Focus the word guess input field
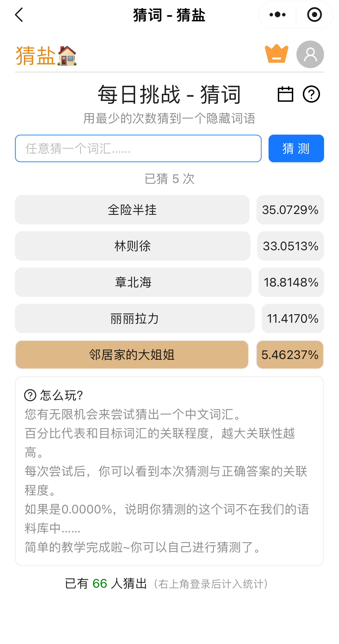 point(138,148)
